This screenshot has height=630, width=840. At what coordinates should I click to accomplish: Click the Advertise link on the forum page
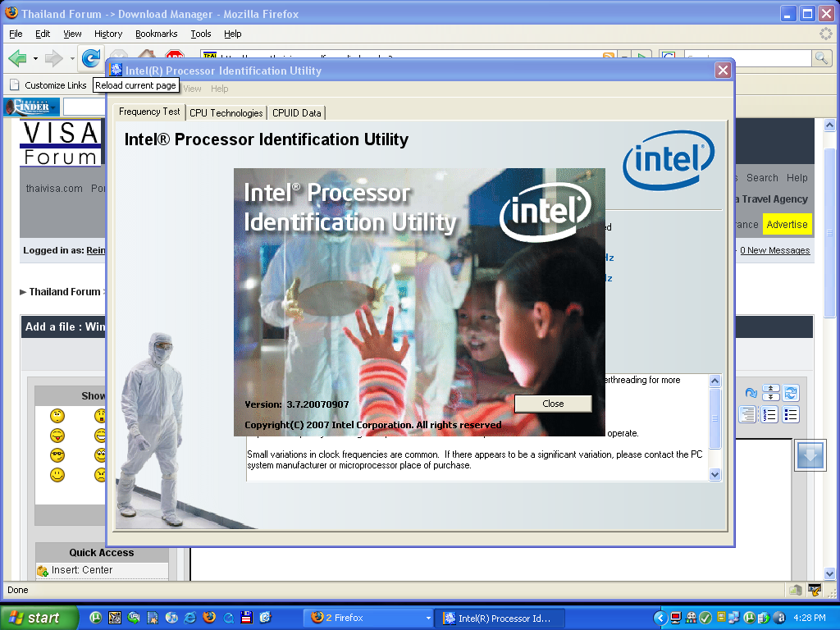point(787,225)
